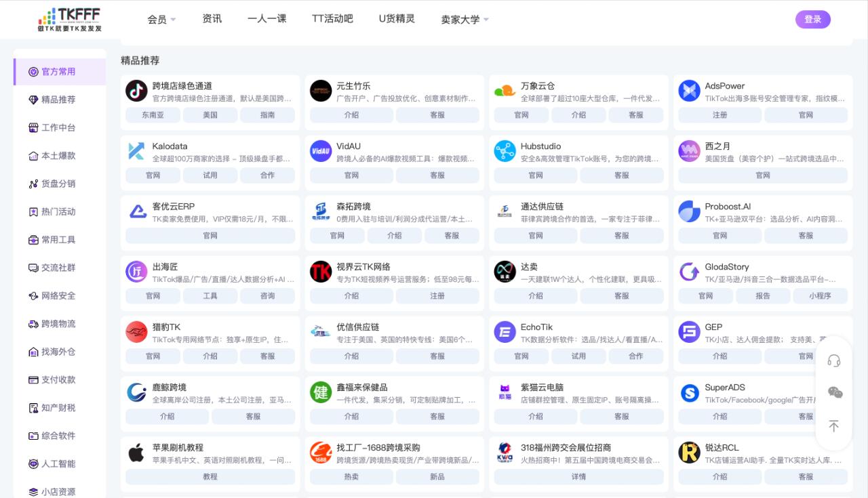
Task: Click the 达卖 infinity logo icon
Action: coord(505,272)
